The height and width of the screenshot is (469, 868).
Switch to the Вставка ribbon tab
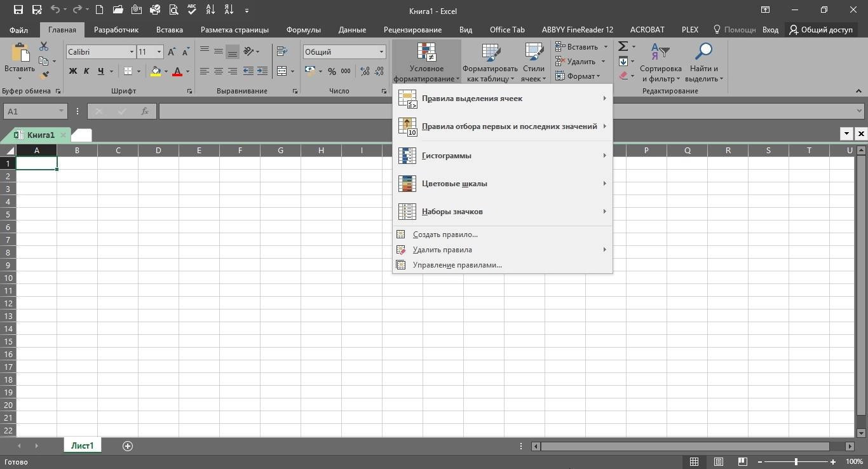[x=170, y=30]
